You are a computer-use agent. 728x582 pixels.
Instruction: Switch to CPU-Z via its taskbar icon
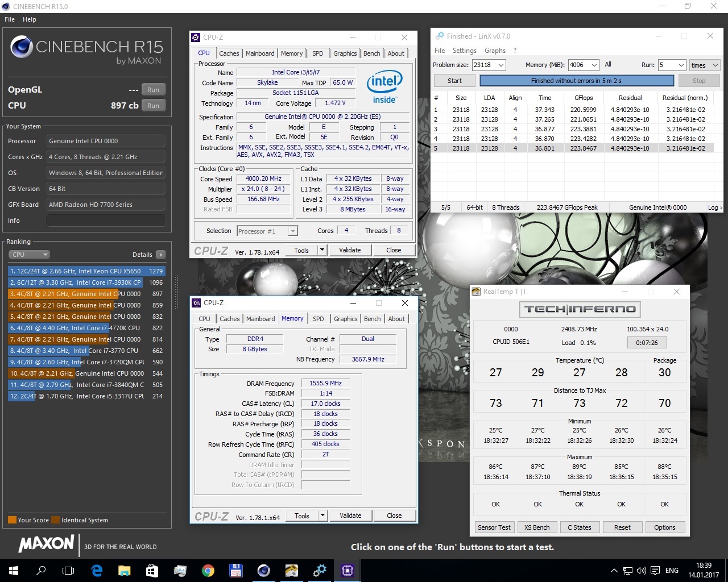pyautogui.click(x=348, y=570)
